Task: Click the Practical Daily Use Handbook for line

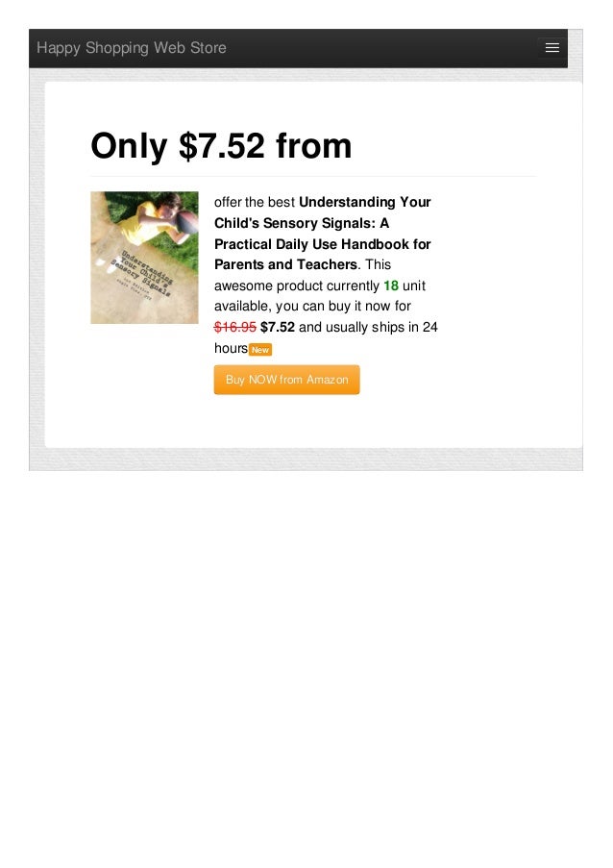Action: (323, 244)
